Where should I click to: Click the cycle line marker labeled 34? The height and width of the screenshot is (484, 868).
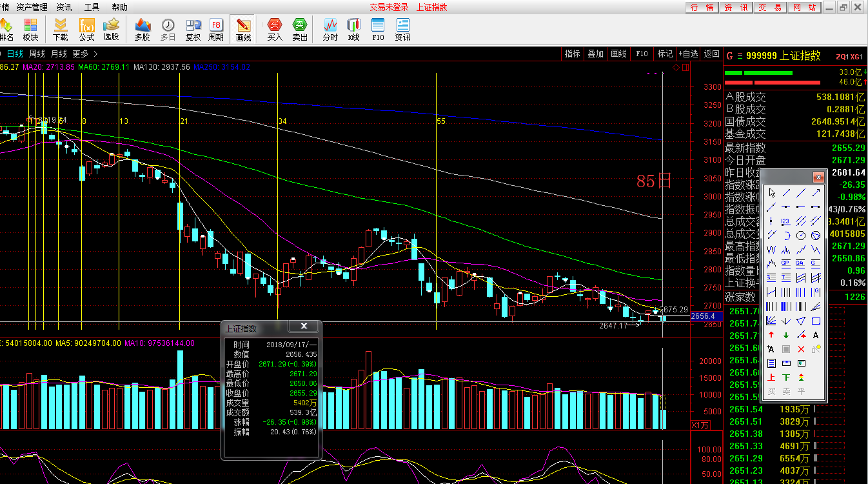(x=282, y=121)
